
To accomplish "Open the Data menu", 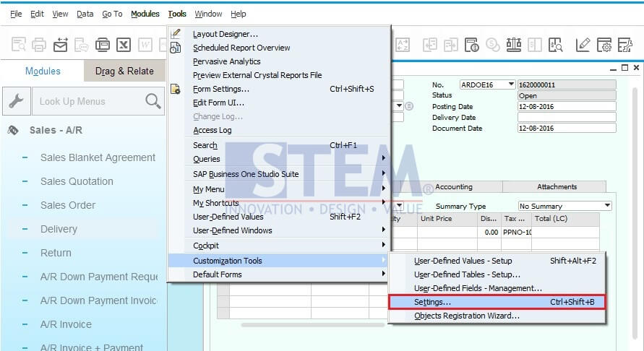I will point(85,14).
